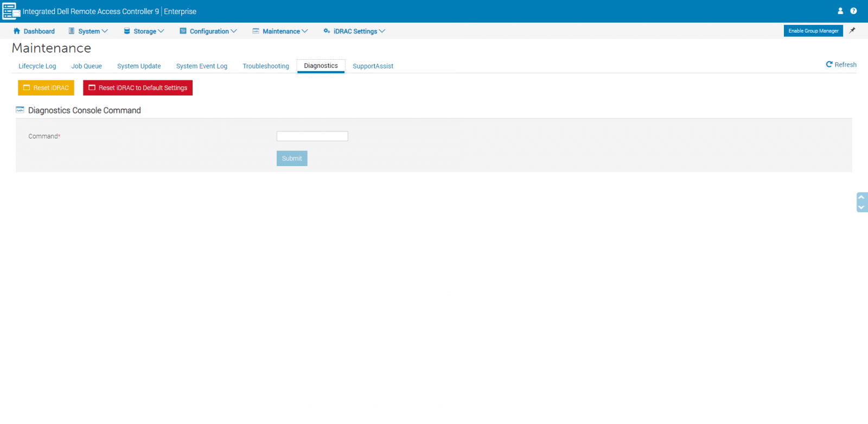Expand the Storage dropdown chevron
868x424 pixels.
click(x=161, y=31)
